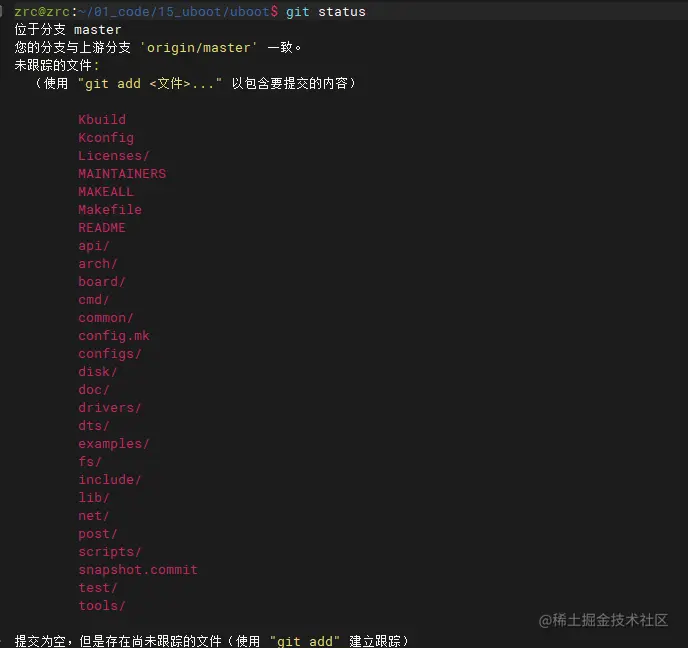Viewport: 688px width, 648px height.
Task: Click the final line '提交为空，但是存在尚未跟踪的文件'
Action: (x=118, y=641)
